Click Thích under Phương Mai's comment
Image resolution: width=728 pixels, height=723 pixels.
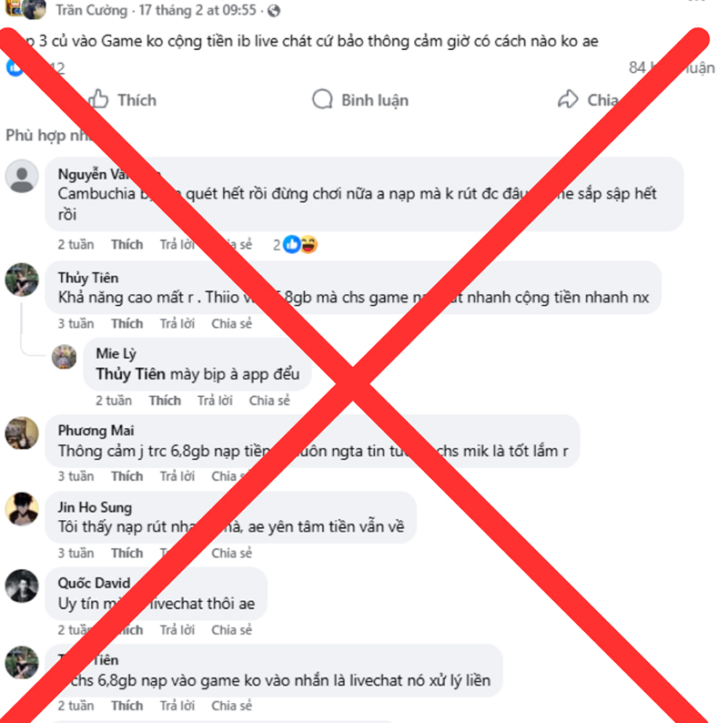[127, 476]
